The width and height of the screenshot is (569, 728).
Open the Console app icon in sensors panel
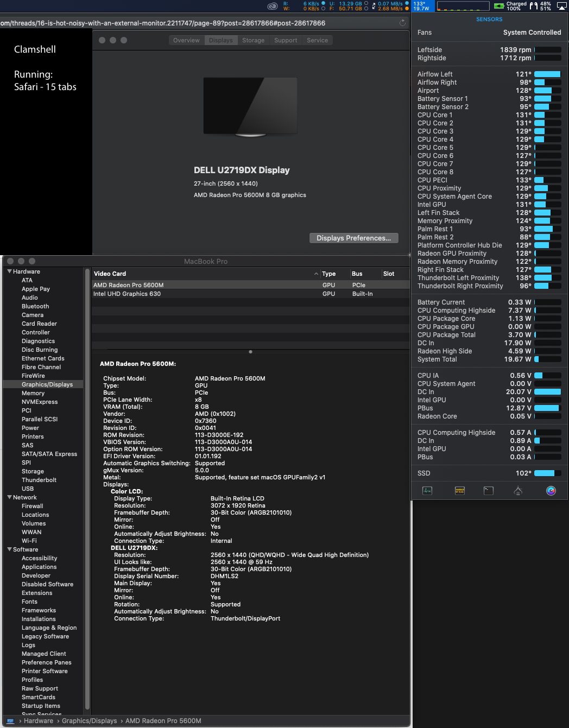coord(460,491)
